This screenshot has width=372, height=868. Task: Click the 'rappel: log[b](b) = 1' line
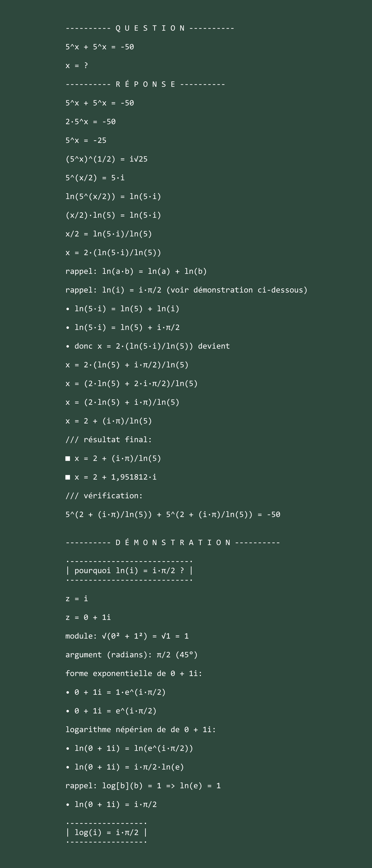(x=143, y=786)
